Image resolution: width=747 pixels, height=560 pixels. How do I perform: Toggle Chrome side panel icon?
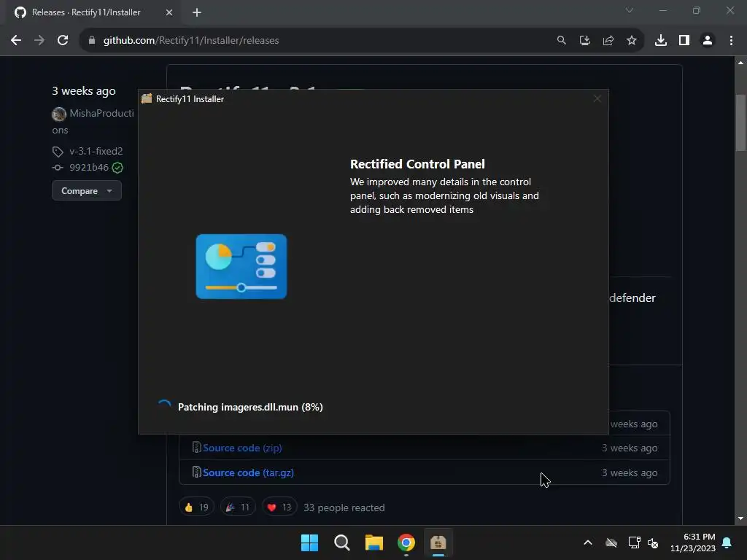(684, 41)
